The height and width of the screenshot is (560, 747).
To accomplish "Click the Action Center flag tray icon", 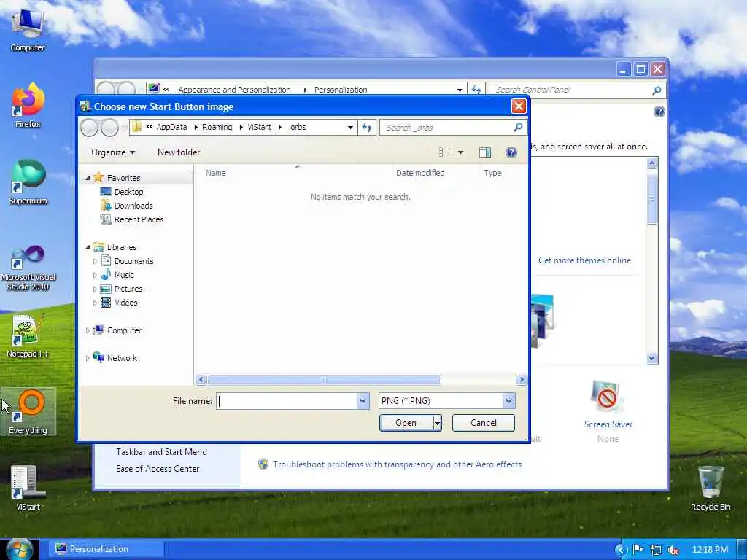I will [x=638, y=550].
